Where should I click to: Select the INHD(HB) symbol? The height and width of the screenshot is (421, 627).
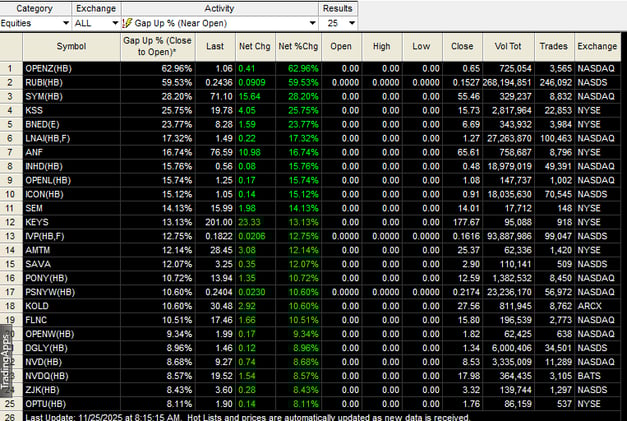(44, 166)
